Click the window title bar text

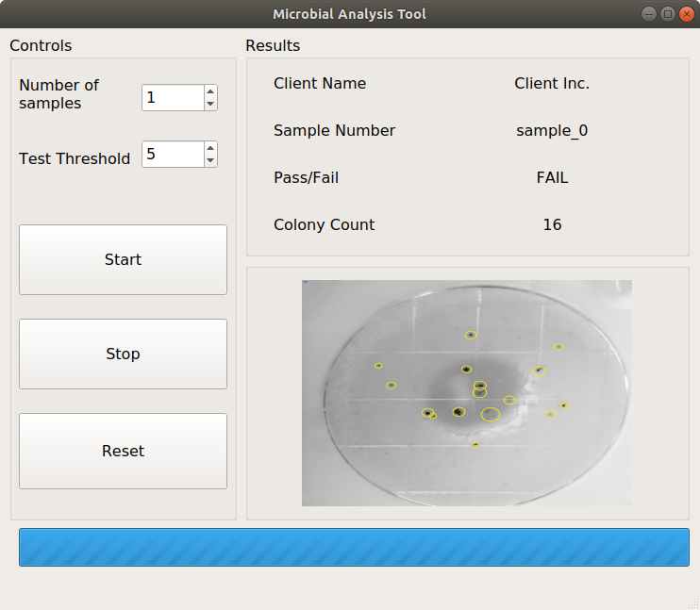click(x=349, y=14)
